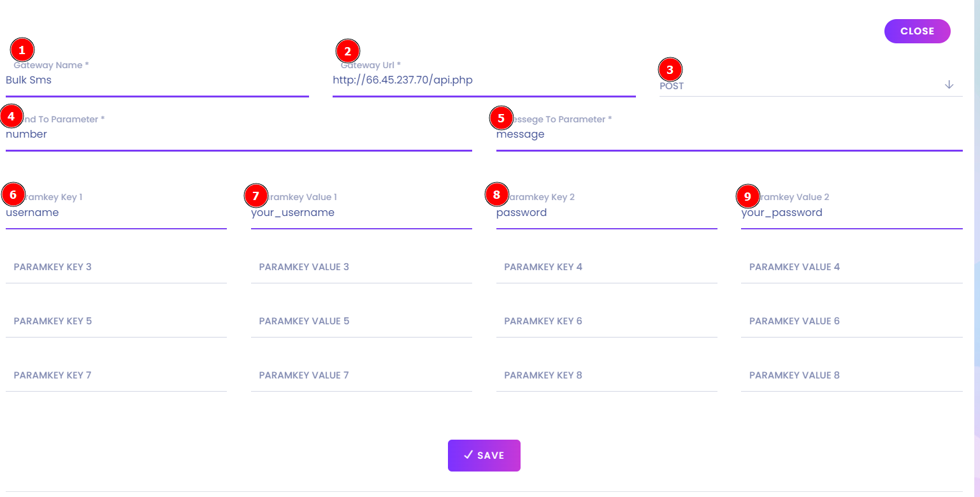The height and width of the screenshot is (497, 980).
Task: Click into Paramkey Key 6 field
Action: [607, 321]
